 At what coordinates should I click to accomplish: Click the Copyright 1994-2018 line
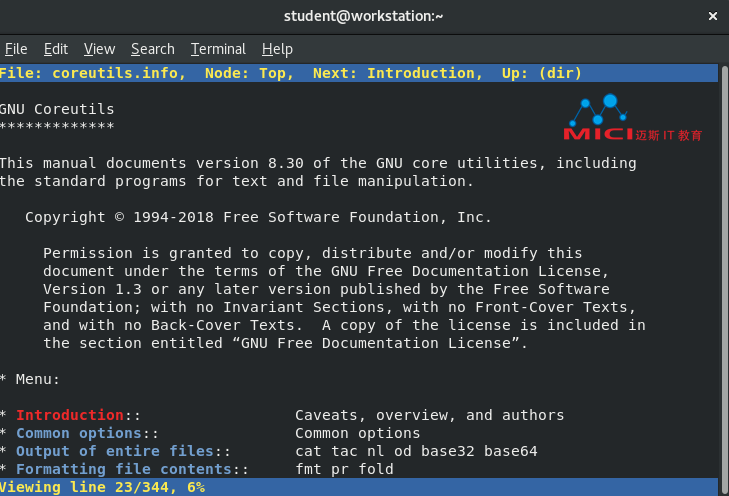258,218
